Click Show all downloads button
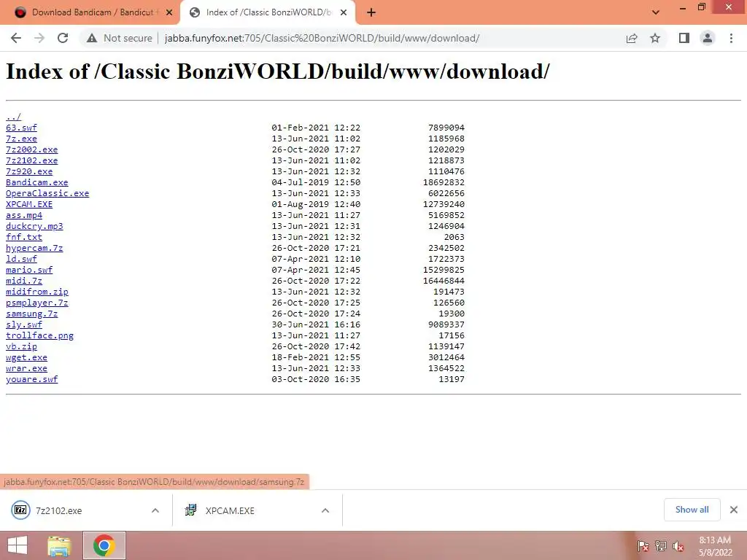The width and height of the screenshot is (747, 560). click(692, 510)
